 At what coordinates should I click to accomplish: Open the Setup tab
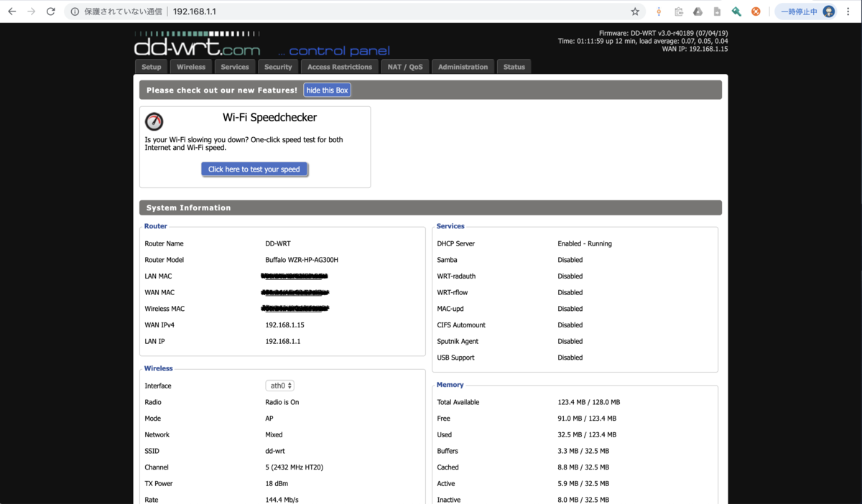152,67
